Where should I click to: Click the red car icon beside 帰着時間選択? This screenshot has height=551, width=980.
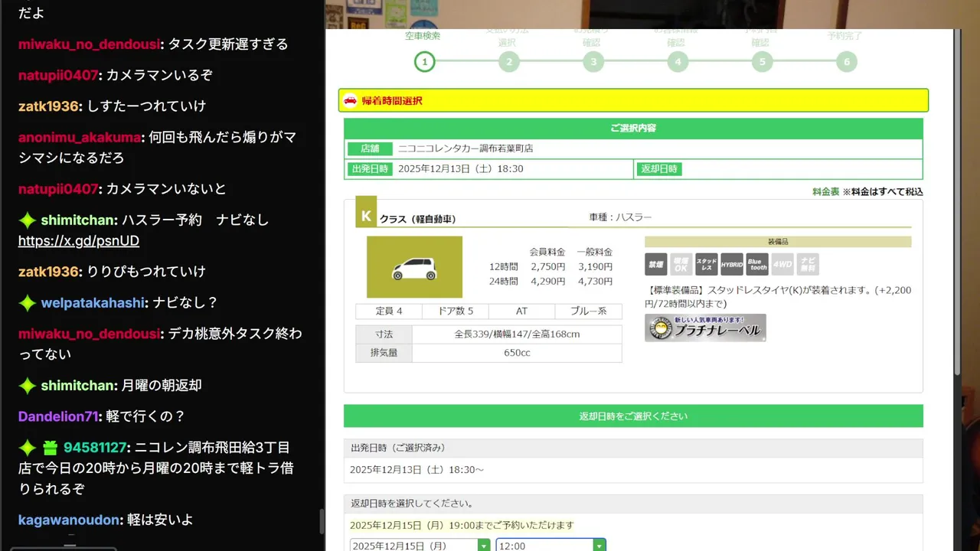[350, 100]
